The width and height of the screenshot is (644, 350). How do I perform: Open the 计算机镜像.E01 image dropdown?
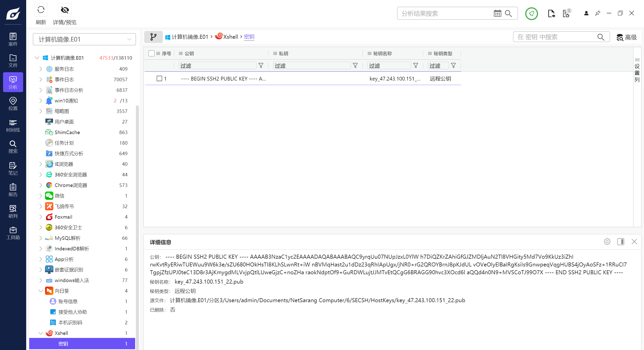tap(84, 39)
